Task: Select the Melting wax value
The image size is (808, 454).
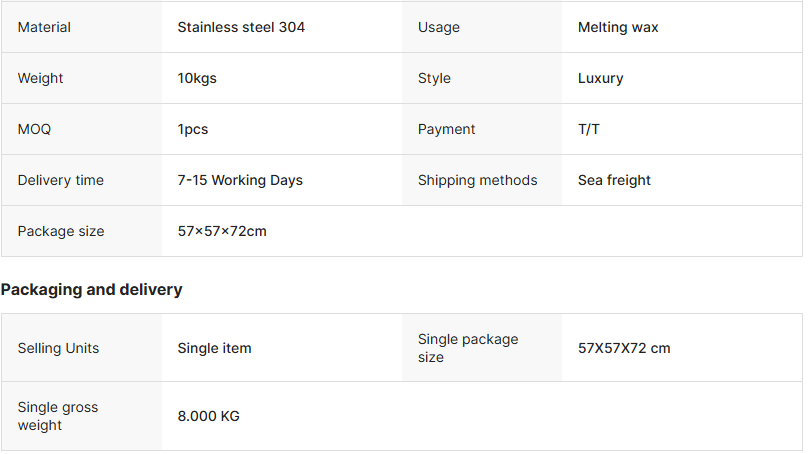Action: 618,27
